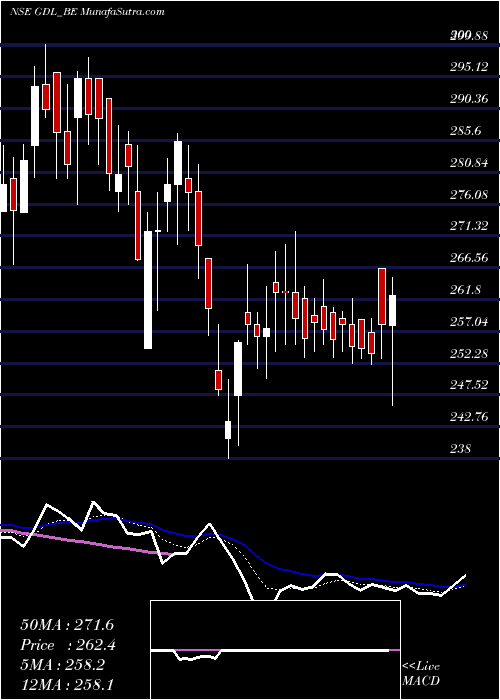500x700 pixels.
Task: Click the 247.52 price axis label
Action: coord(469,385)
